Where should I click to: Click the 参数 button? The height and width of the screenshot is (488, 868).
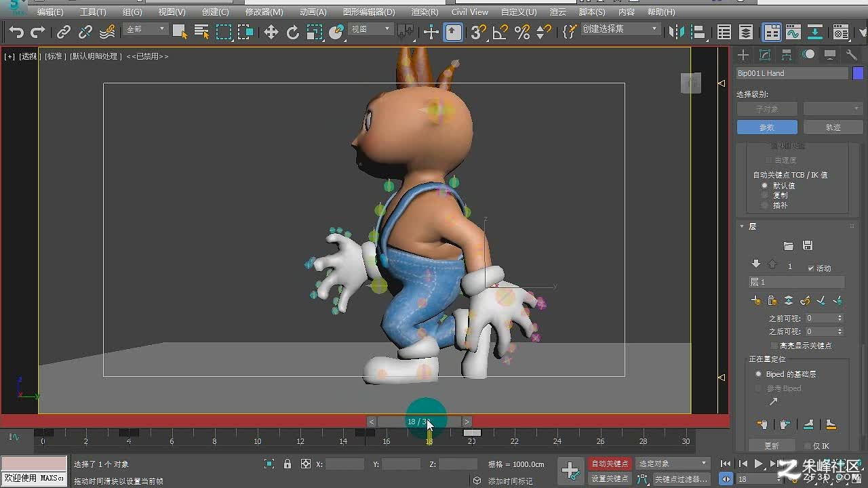767,127
